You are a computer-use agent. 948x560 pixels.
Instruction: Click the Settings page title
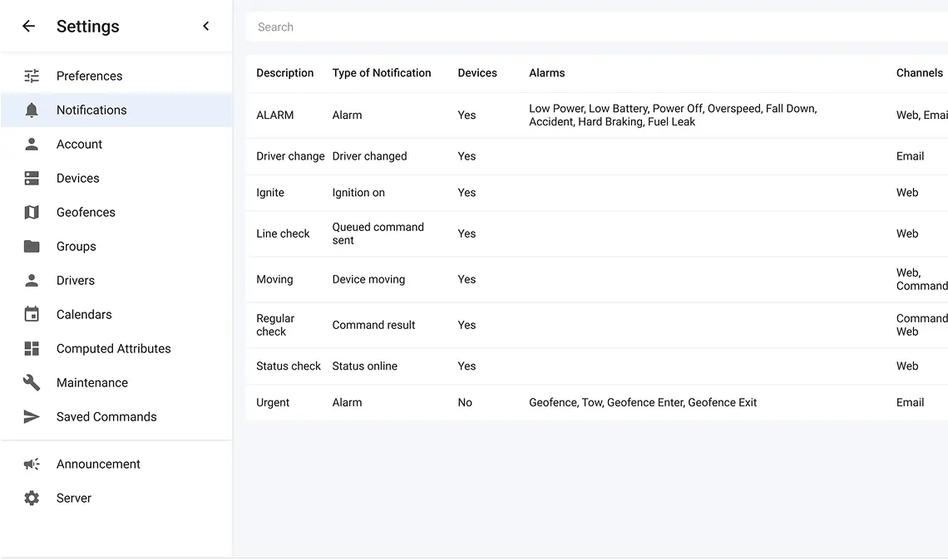87,26
